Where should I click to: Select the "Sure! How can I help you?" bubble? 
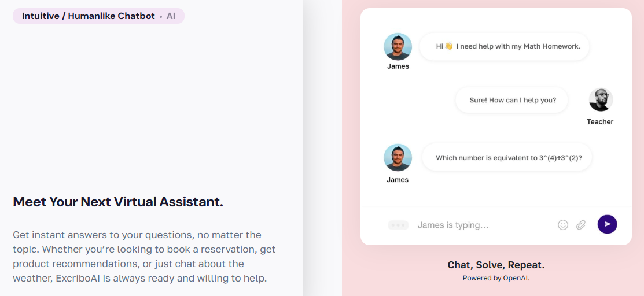click(512, 100)
